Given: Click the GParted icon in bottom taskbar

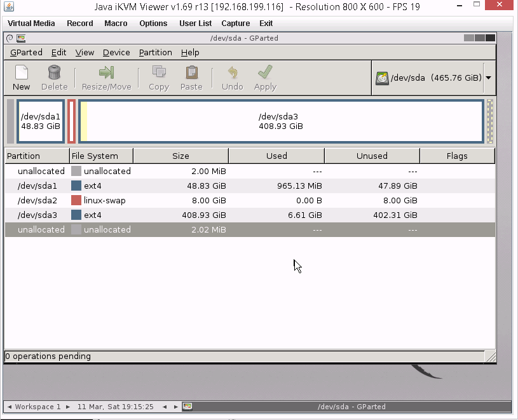Looking at the screenshot, I should [187, 407].
